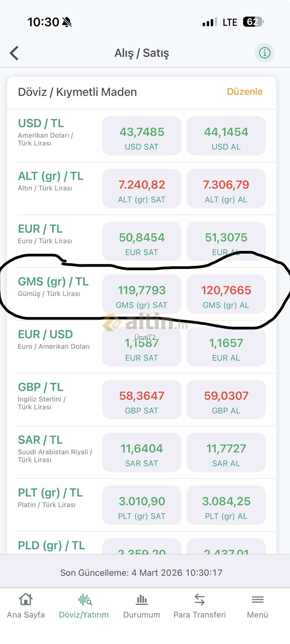The width and height of the screenshot is (290, 644).
Task: Tap the Ana Sayfa home icon
Action: [26, 600]
